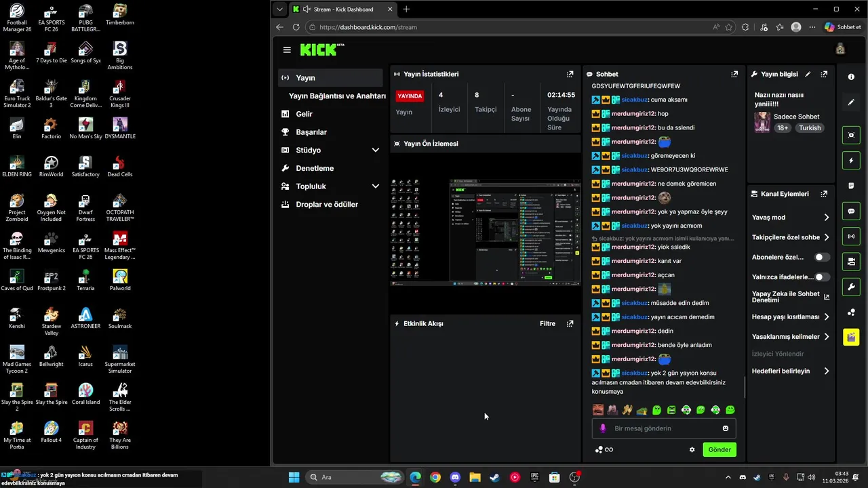Edit stream info with the pencil icon
This screenshot has width=868, height=488.
pos(808,74)
